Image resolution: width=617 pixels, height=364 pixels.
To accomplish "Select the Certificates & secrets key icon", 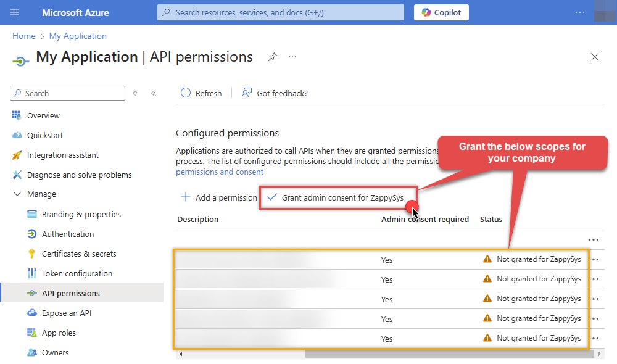I will coord(32,254).
